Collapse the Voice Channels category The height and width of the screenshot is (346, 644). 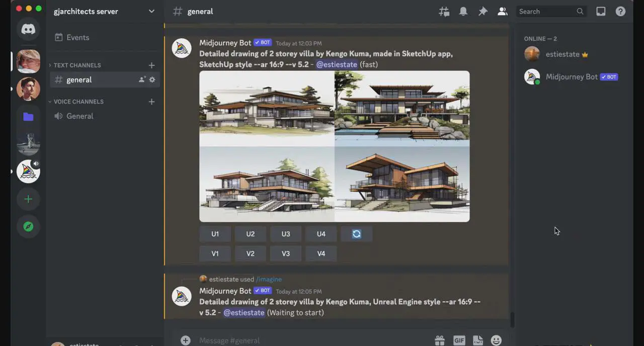pyautogui.click(x=78, y=102)
